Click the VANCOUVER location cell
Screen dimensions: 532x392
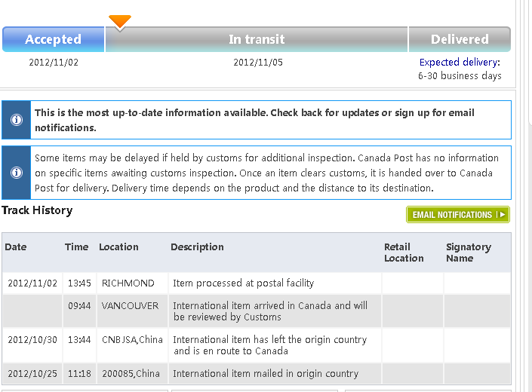[130, 306]
